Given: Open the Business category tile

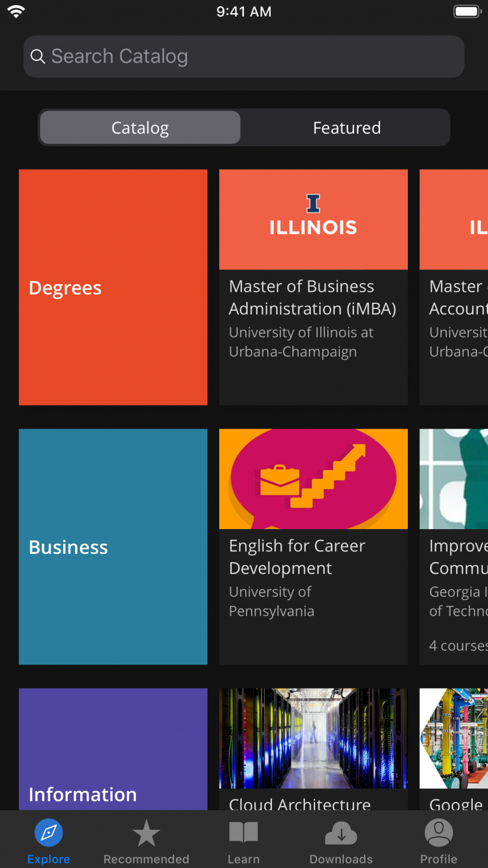Looking at the screenshot, I should 113,546.
